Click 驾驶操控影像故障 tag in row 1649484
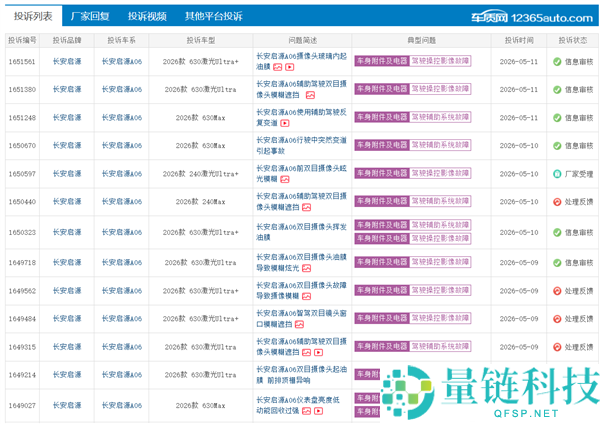600x424 pixels. click(x=440, y=318)
